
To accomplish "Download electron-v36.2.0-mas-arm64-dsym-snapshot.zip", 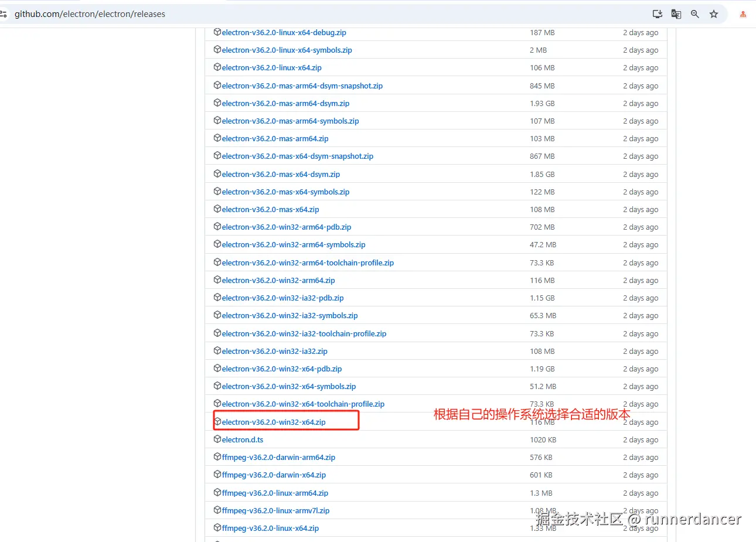I will click(x=302, y=86).
